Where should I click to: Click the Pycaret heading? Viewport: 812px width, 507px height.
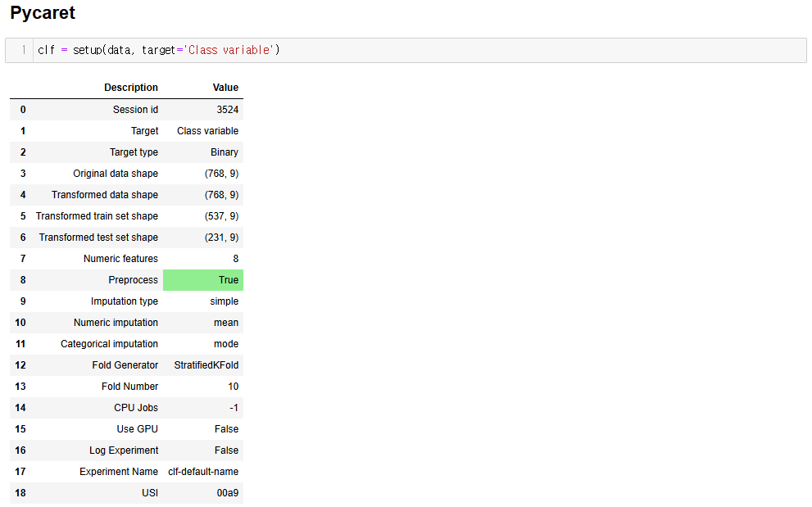43,12
